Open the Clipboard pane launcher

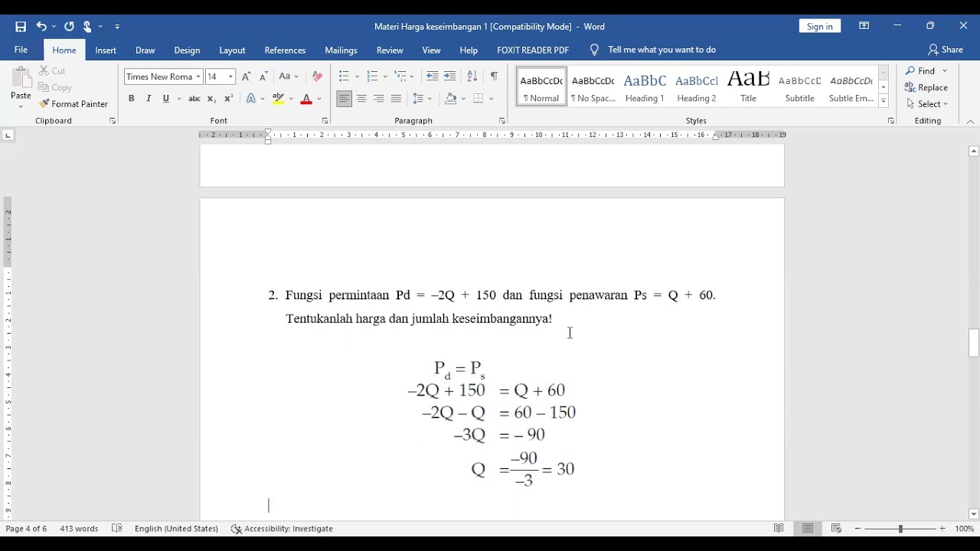[113, 121]
